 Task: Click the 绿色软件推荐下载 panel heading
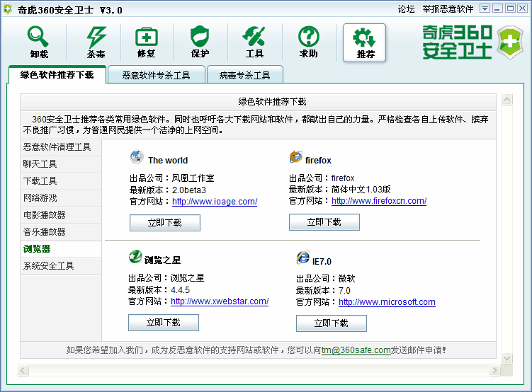(x=272, y=102)
